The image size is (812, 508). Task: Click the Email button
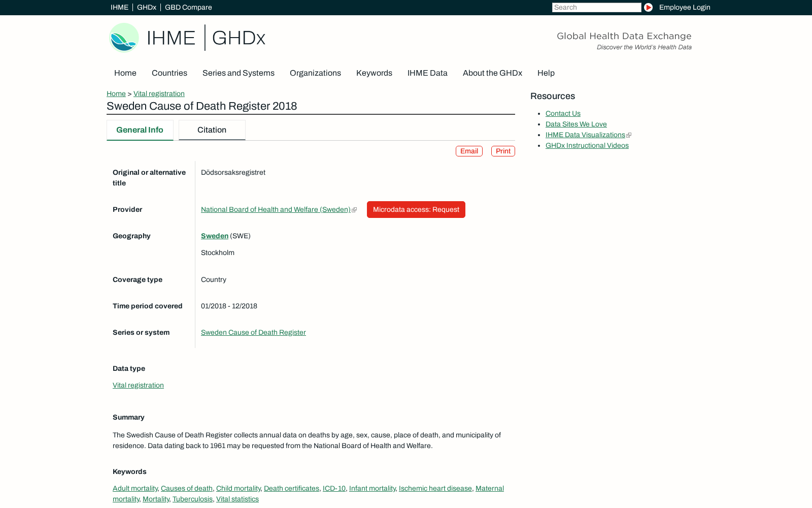tap(469, 151)
